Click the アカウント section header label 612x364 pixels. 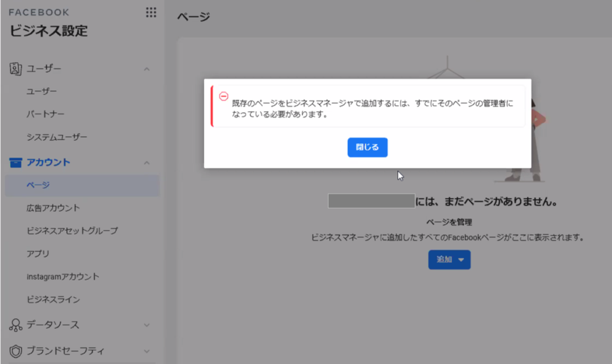[48, 163]
